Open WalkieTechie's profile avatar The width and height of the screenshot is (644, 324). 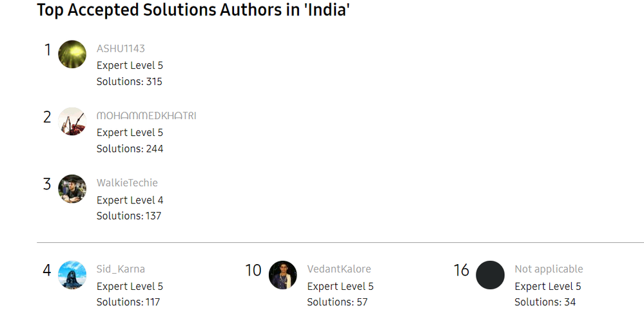(x=72, y=189)
